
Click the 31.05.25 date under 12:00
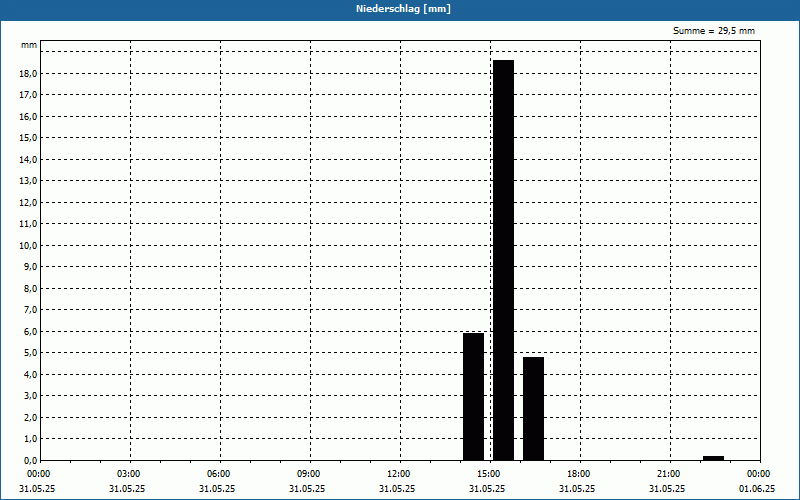tap(396, 489)
